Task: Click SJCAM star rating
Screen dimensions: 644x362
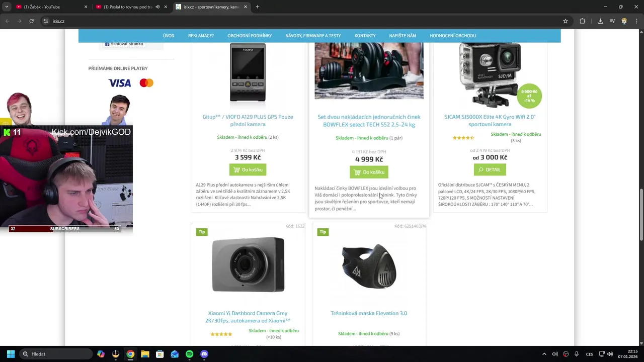Action: point(463,138)
